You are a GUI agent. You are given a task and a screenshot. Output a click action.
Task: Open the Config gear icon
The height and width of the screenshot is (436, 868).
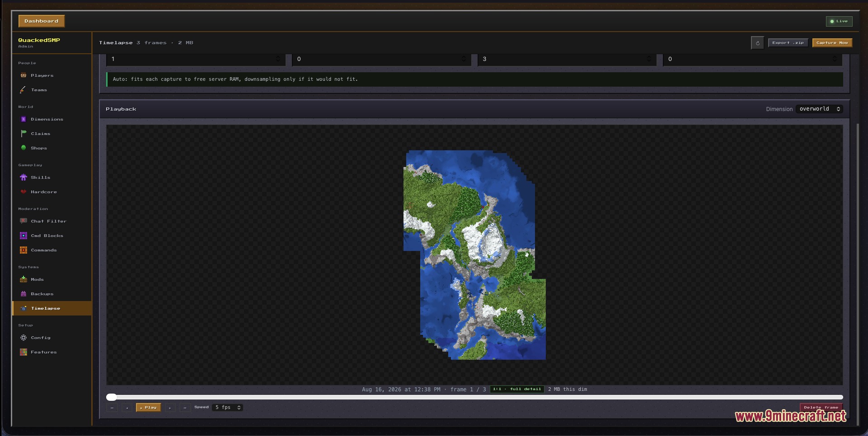pos(23,338)
